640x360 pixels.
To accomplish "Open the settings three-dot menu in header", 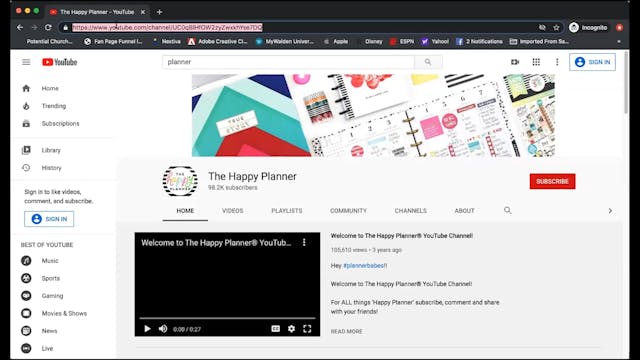I will coord(557,62).
